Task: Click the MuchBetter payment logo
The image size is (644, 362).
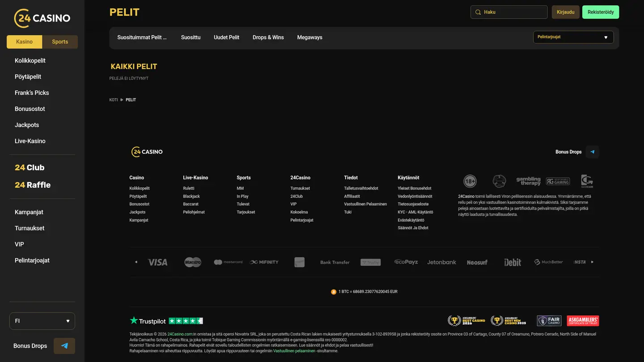Action: (x=548, y=262)
